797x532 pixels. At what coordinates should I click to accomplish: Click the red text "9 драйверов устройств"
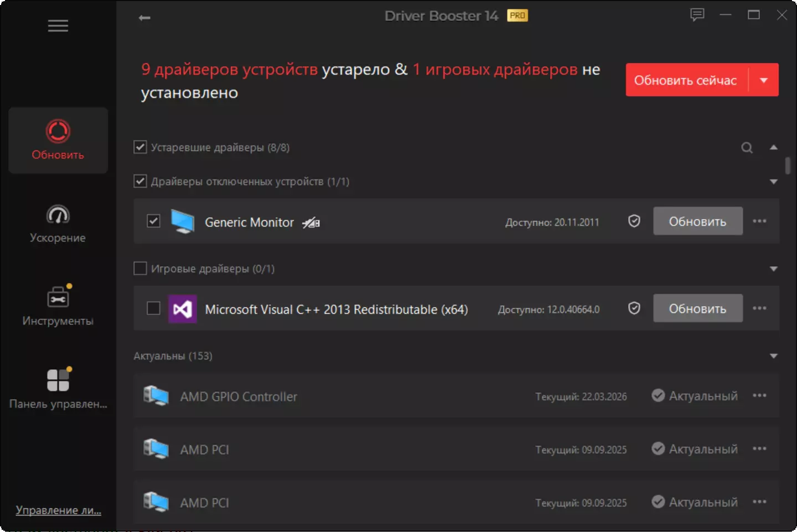[x=230, y=70]
